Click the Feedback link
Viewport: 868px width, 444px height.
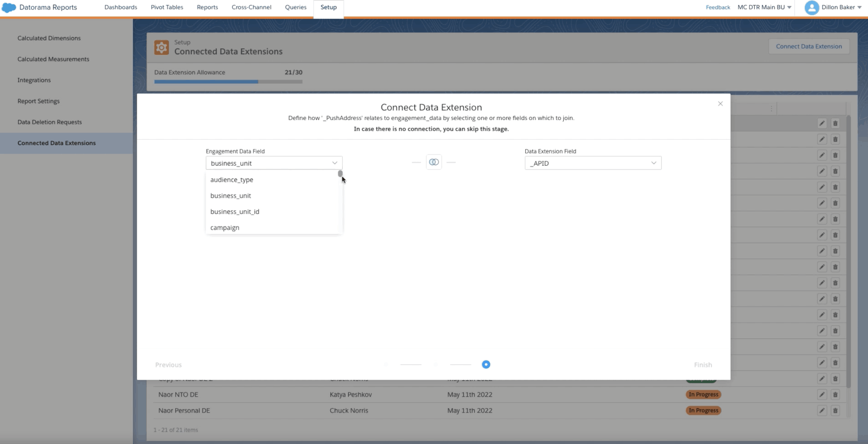click(718, 7)
